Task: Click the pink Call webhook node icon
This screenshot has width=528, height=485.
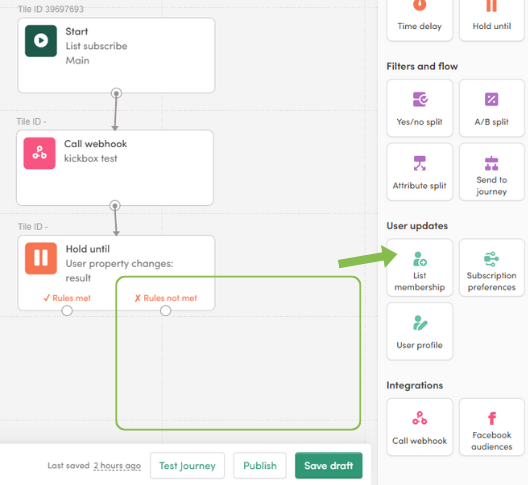Action: click(x=39, y=153)
